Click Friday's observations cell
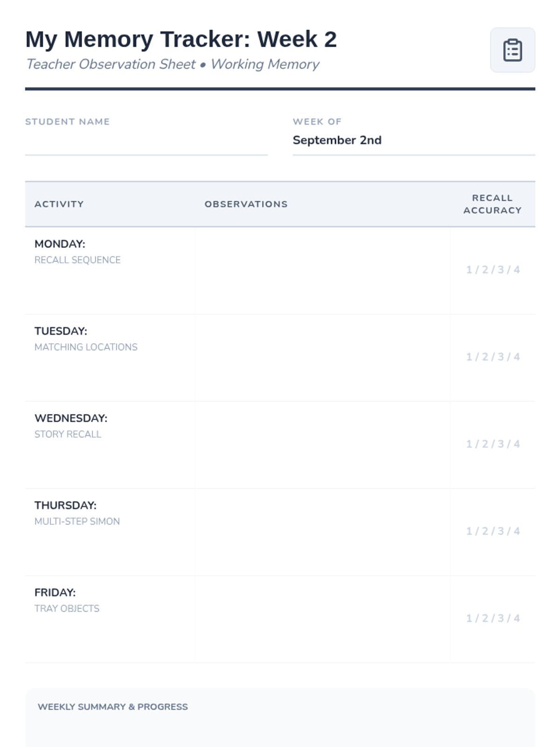 (x=322, y=619)
